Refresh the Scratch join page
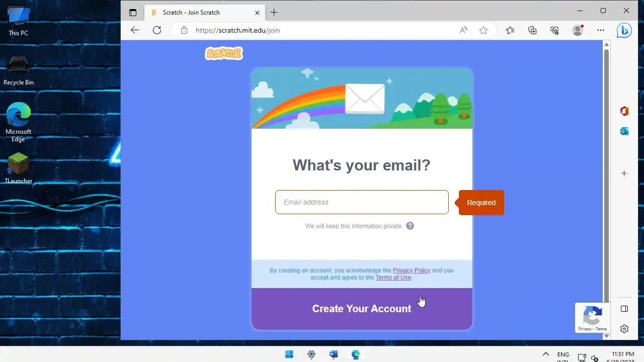 click(x=157, y=30)
